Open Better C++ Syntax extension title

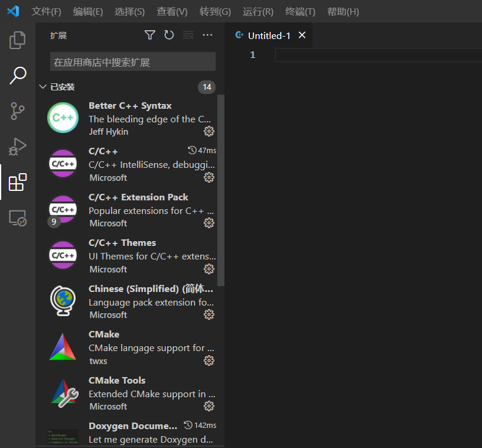[x=130, y=105]
